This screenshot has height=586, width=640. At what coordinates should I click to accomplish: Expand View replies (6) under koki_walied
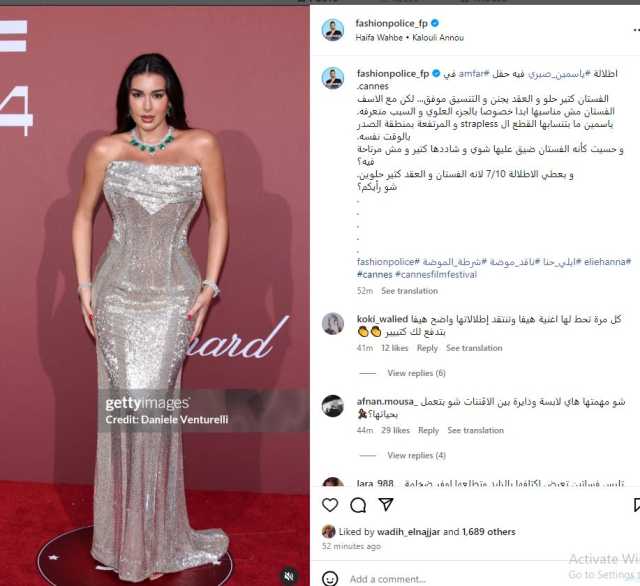[416, 373]
